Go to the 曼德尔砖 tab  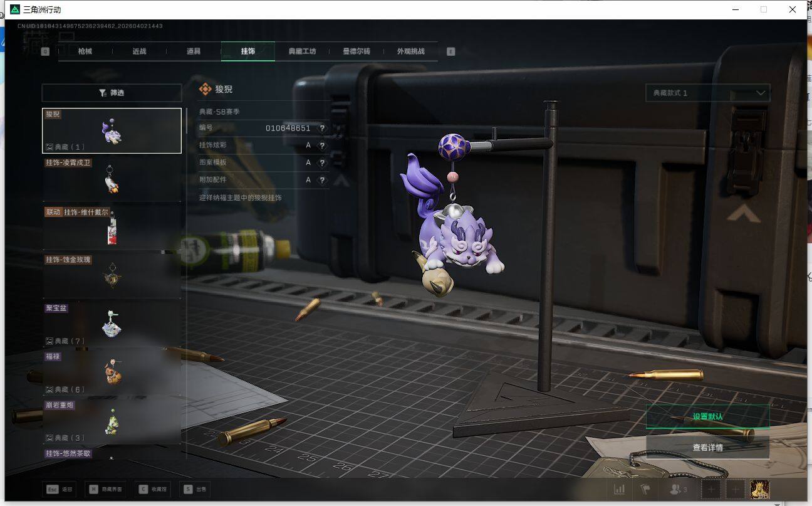pos(357,51)
